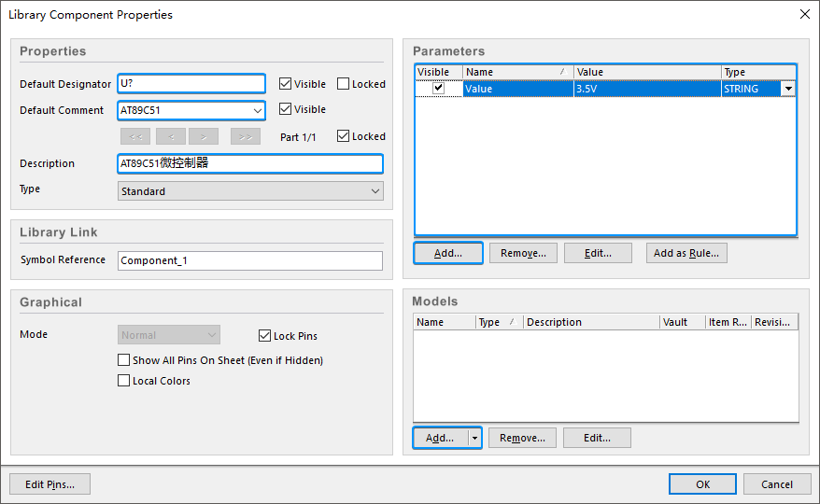
Task: Confirm with the OK button
Action: [702, 484]
